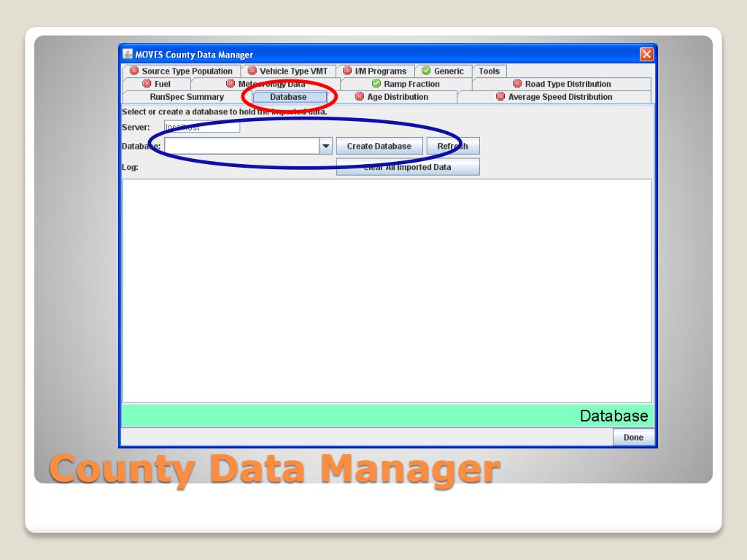Switch to the RunSpec Summary tab

click(x=187, y=97)
